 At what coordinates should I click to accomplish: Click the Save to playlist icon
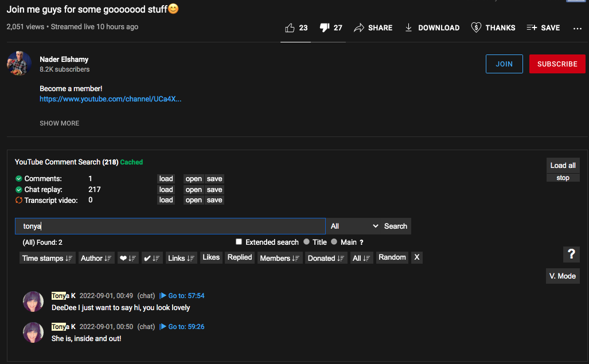(532, 28)
